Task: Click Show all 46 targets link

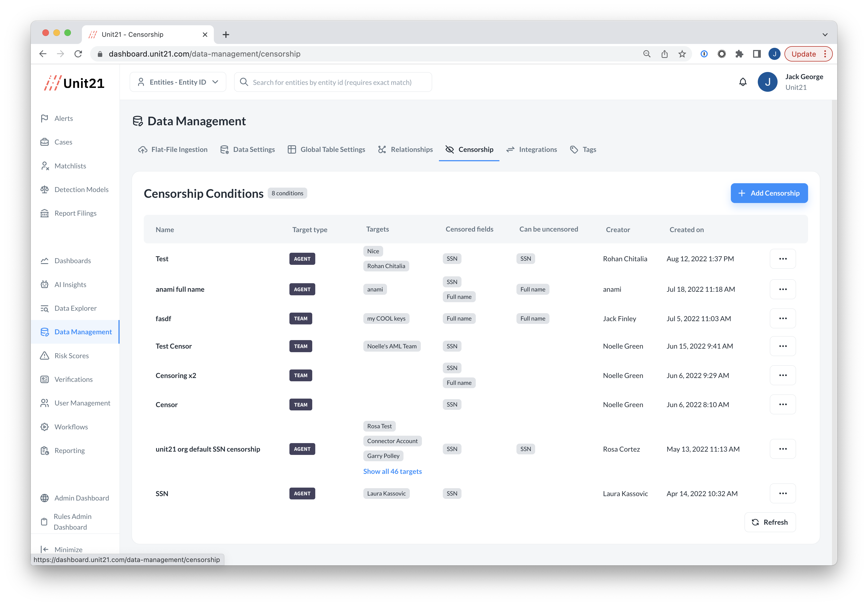Action: click(392, 471)
